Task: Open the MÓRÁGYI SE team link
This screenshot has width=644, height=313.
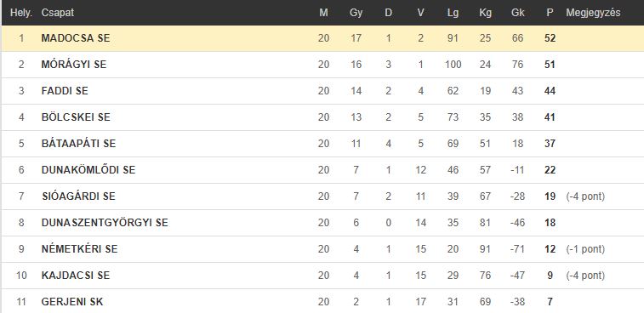Action: [x=74, y=65]
